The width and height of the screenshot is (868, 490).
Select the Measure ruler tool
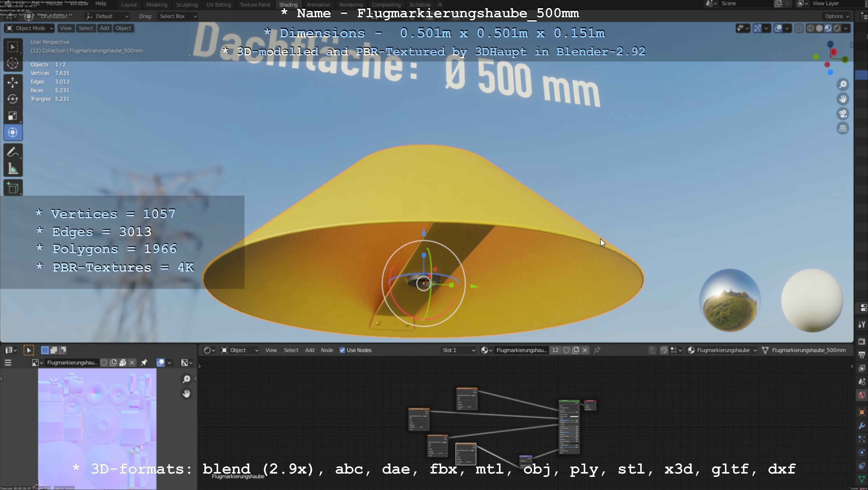coord(13,169)
